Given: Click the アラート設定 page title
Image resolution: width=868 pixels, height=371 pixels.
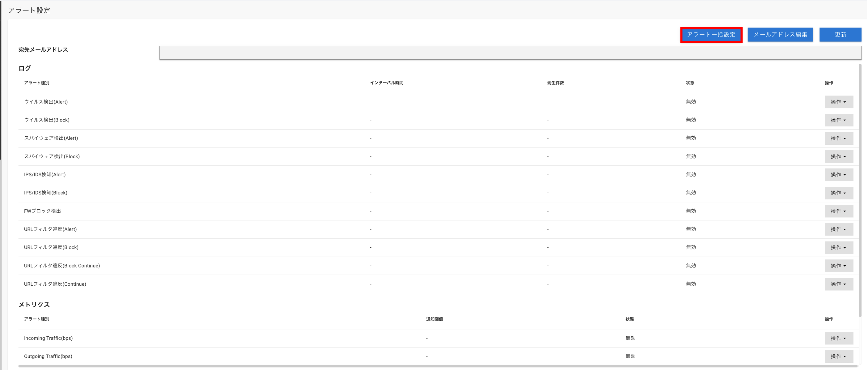Looking at the screenshot, I should tap(29, 11).
